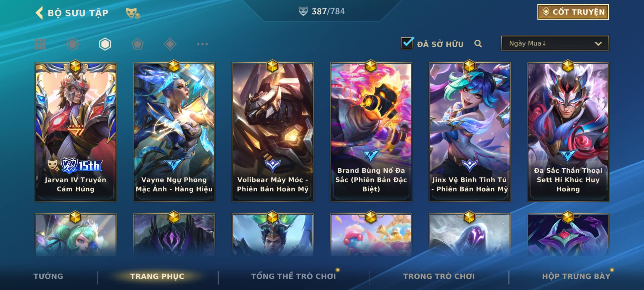Open Vayne Ngự Phong Mặc Ảnh skin

174,132
